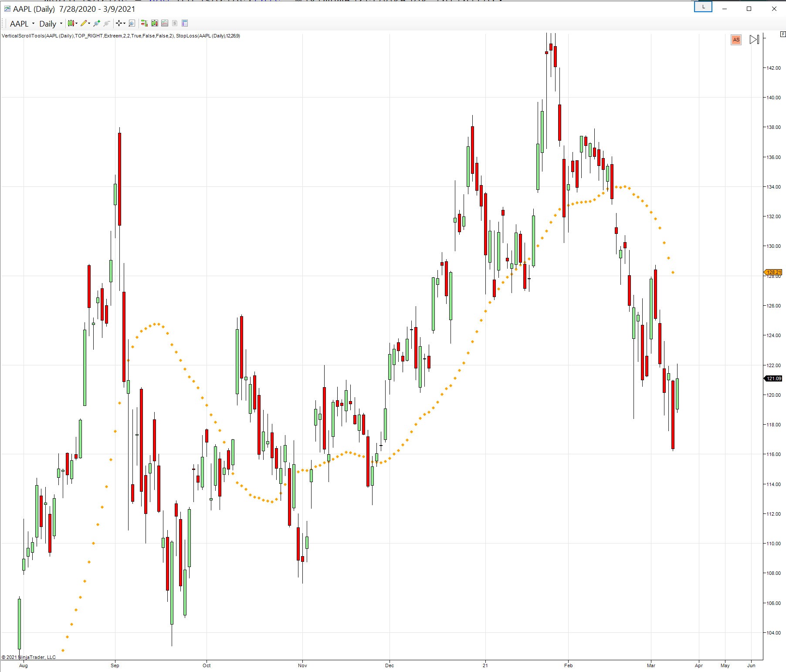Click the 142.00 price axis label
The image size is (786, 672).
tap(774, 68)
